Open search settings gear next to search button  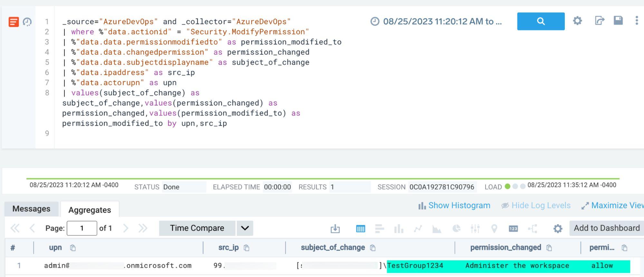coord(577,21)
